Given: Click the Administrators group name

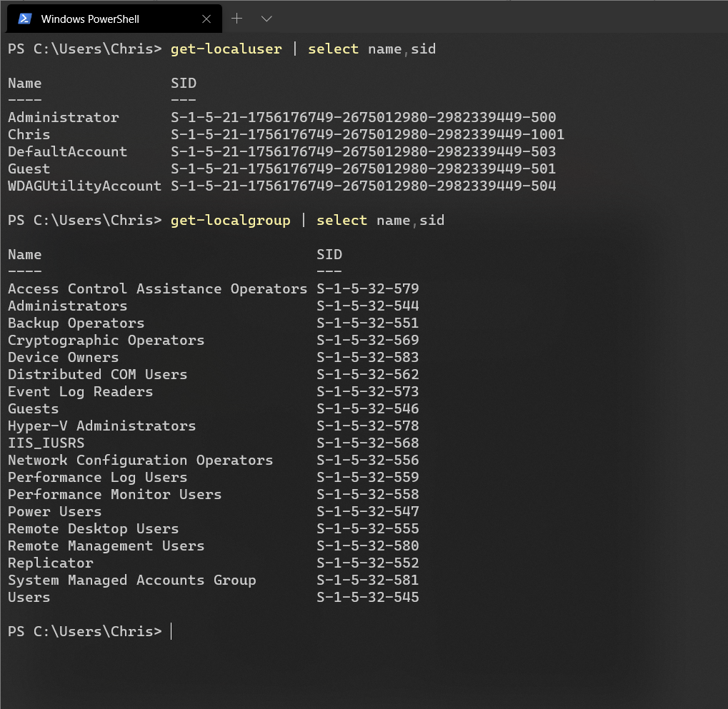Looking at the screenshot, I should (x=67, y=306).
